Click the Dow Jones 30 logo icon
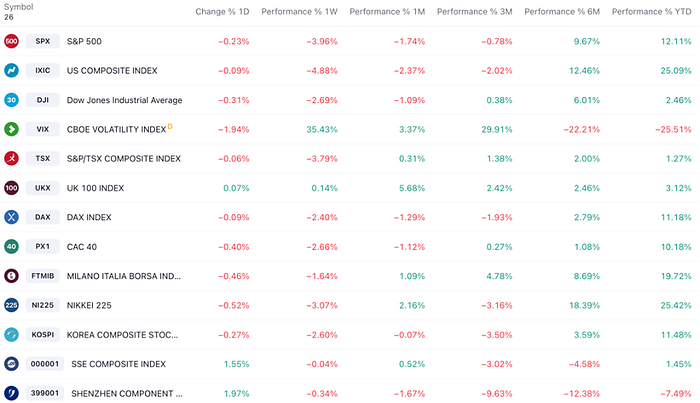Viewport: 700px width, 403px height. click(x=11, y=100)
